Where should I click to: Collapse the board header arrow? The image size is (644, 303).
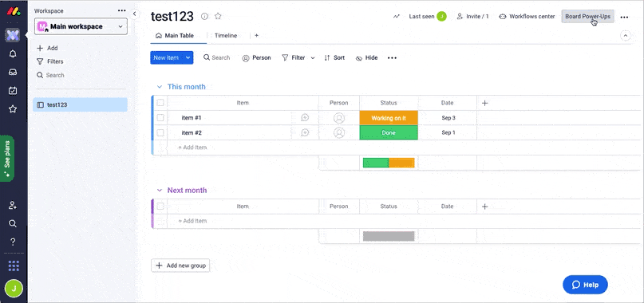[x=625, y=36]
